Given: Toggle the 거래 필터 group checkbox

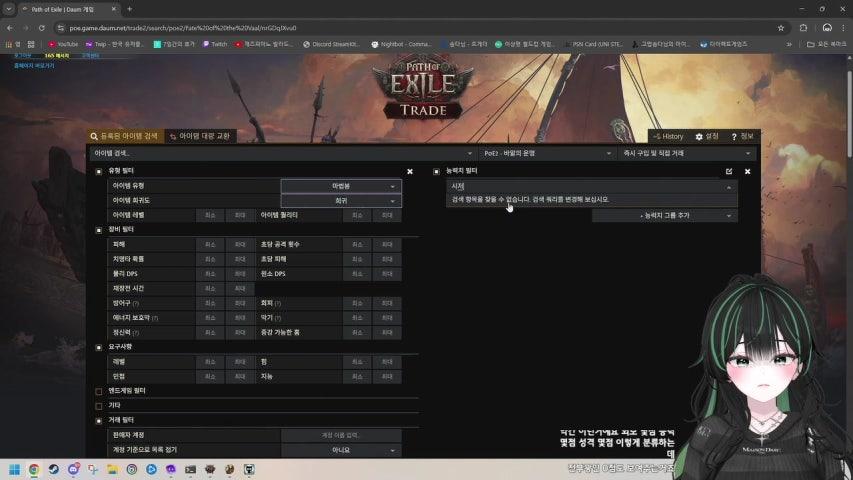Looking at the screenshot, I should click(98, 421).
